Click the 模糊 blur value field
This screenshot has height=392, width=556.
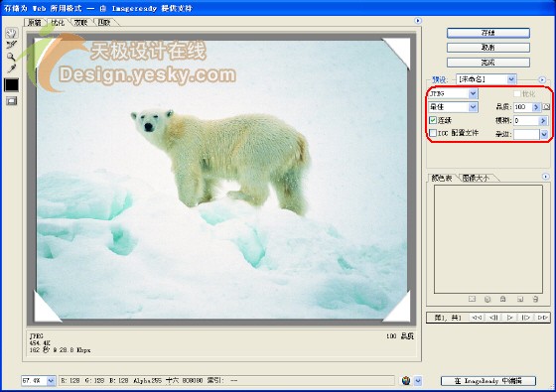point(526,121)
